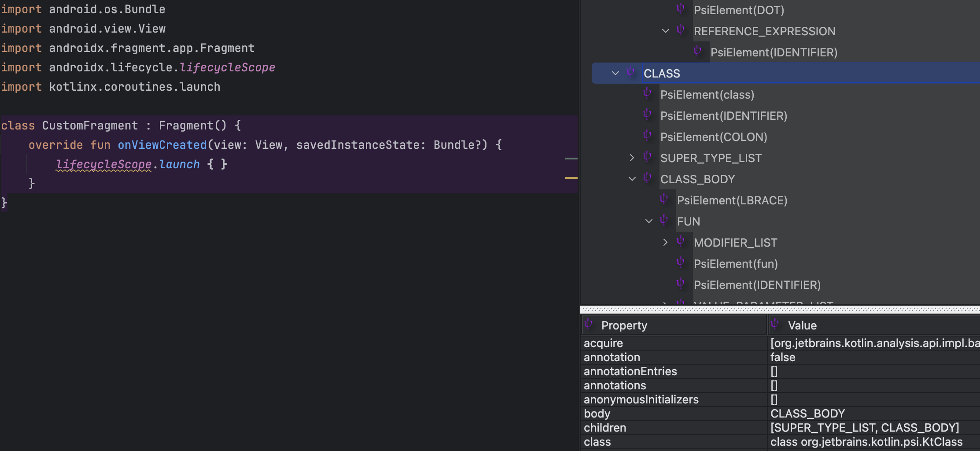This screenshot has width=980, height=451.
Task: Click the PSI icon beside SUPER_TYPE_LIST
Action: point(647,156)
